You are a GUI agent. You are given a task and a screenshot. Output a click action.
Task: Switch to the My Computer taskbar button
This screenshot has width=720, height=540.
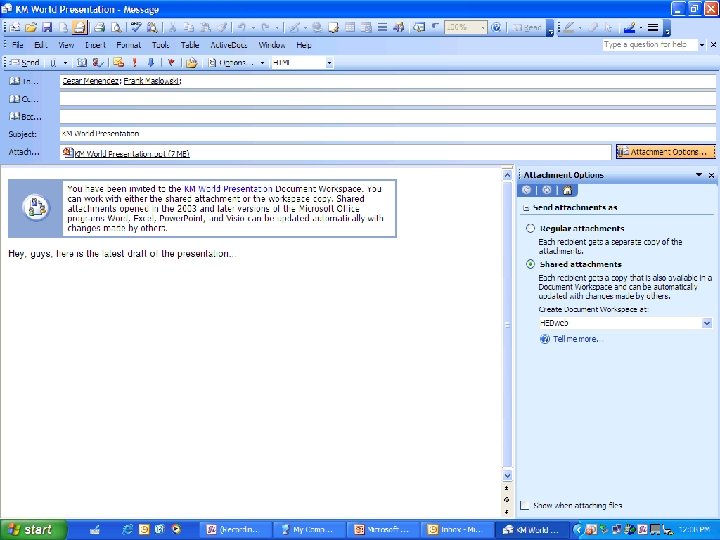(309, 529)
